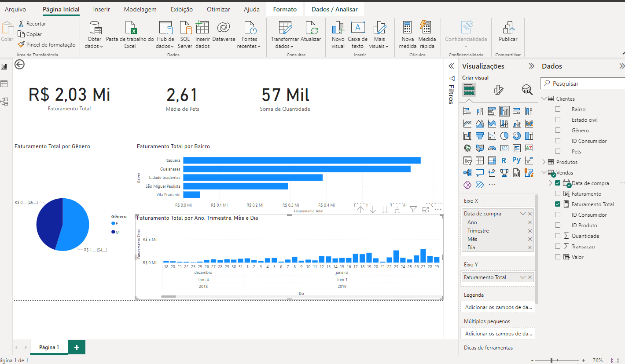Check the Bairro field
This screenshot has width=625, height=364.
558,109
